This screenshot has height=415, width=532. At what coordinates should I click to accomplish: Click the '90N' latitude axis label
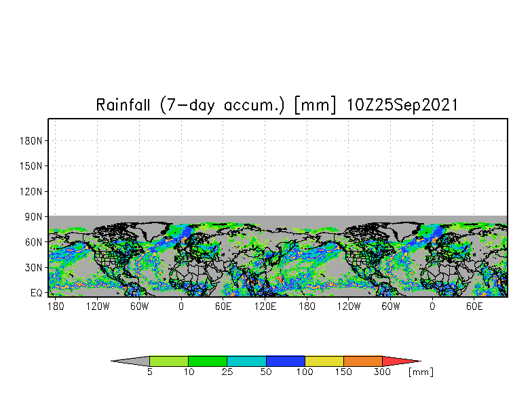pos(34,217)
